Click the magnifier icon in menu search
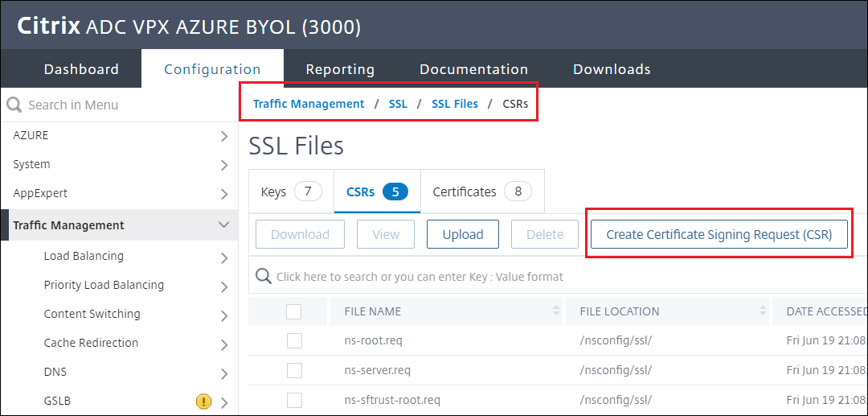Image resolution: width=868 pixels, height=416 pixels. tap(14, 105)
